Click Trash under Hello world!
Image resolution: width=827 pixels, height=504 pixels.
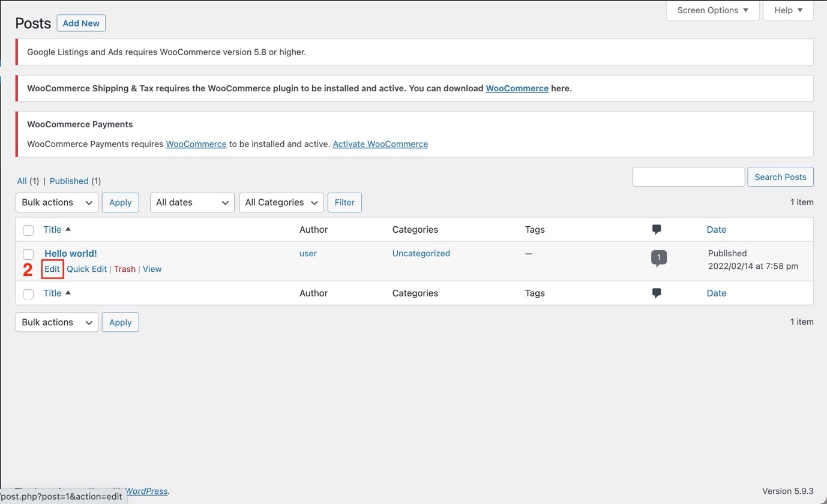click(125, 269)
